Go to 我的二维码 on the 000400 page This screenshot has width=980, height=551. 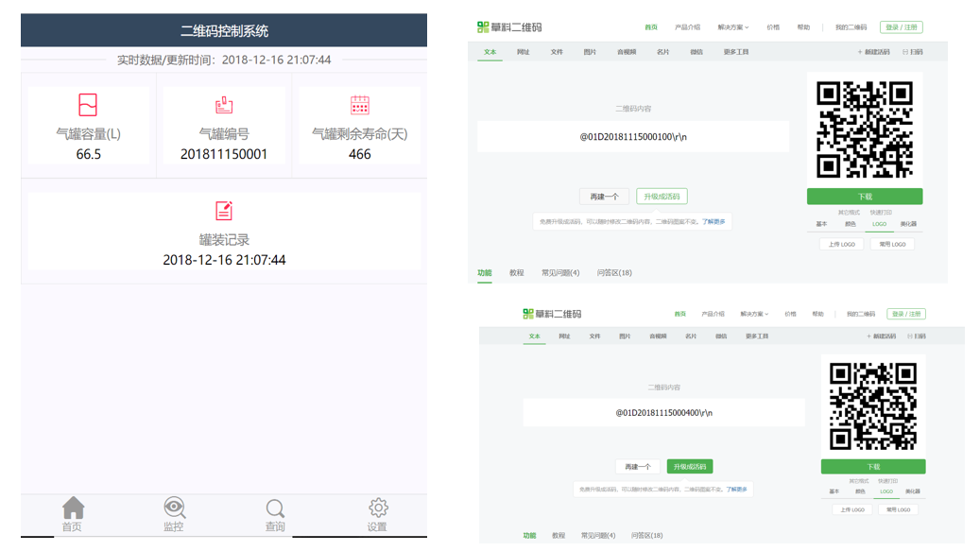861,314
